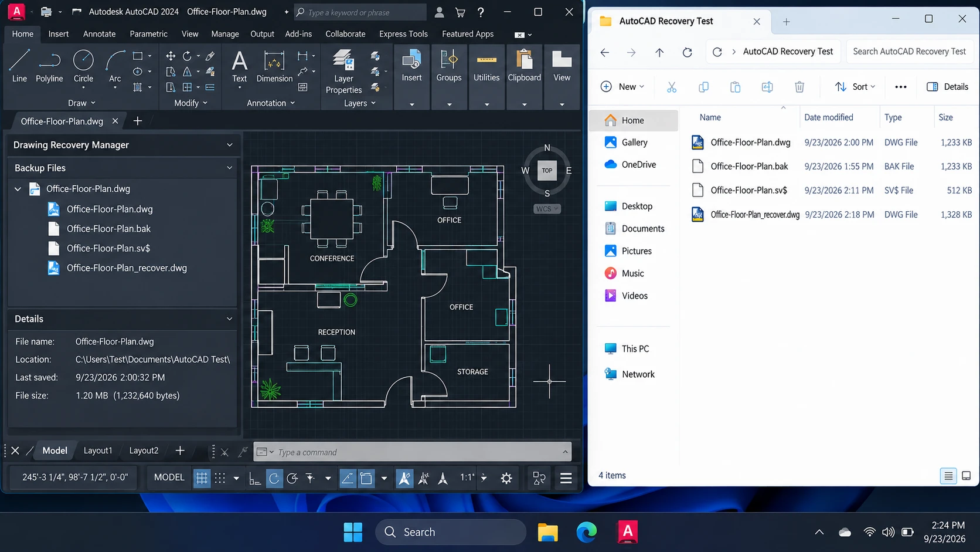980x552 pixels.
Task: Click the Delete trash icon in File Explorer
Action: (799, 87)
